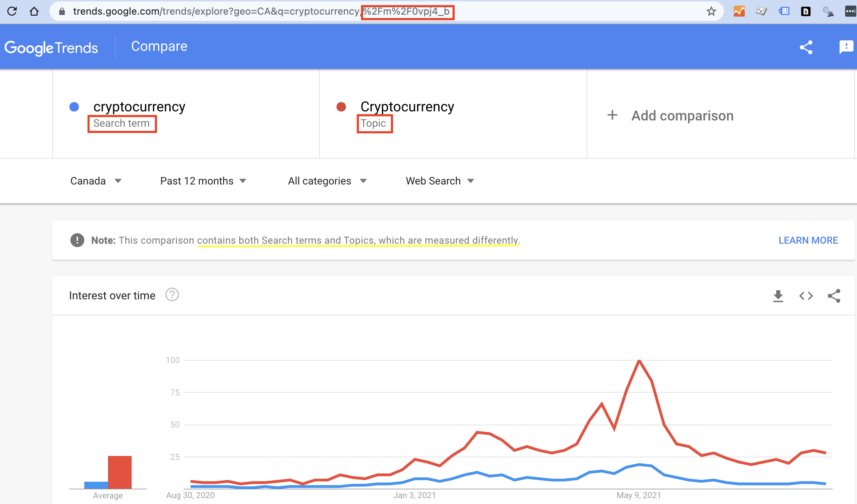Viewport: 857px width, 504px height.
Task: Open help tooltip for Interest over time
Action: pyautogui.click(x=172, y=295)
